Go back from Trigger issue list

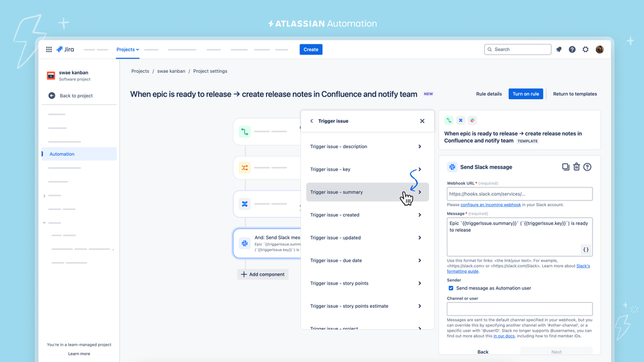[x=312, y=121]
